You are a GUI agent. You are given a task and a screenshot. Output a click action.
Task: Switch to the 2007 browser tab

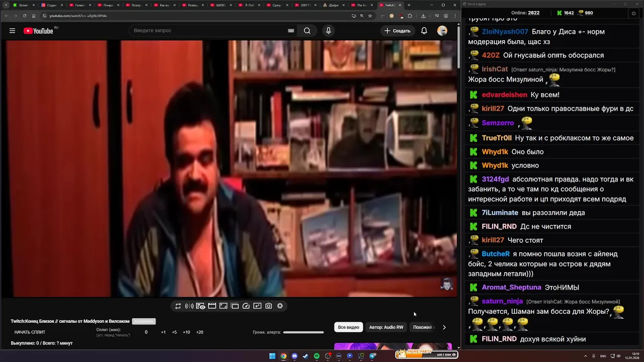[x=305, y=5]
